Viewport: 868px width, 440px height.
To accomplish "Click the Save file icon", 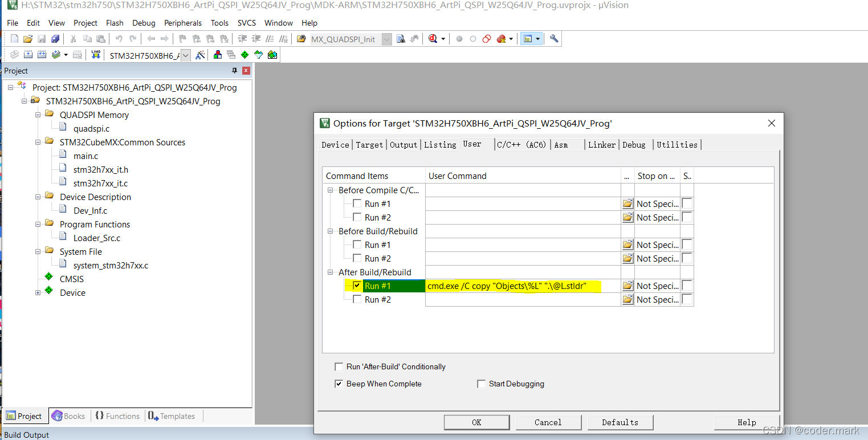I will pos(42,39).
